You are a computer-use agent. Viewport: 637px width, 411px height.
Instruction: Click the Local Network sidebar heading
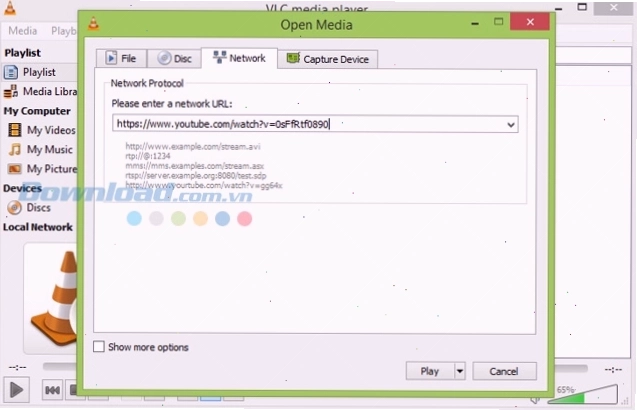[38, 227]
